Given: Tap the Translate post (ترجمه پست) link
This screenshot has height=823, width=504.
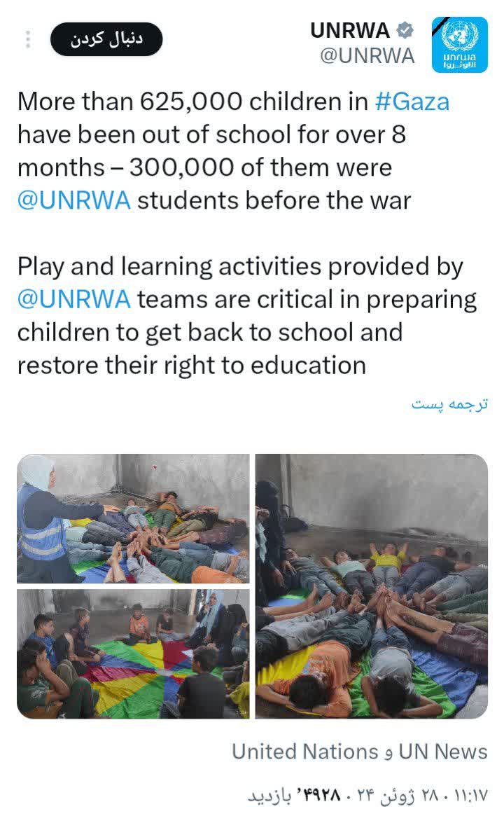Looking at the screenshot, I should pos(449,404).
